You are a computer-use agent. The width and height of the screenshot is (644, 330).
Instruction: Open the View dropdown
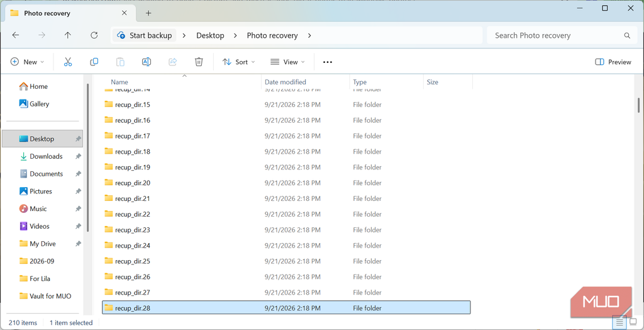click(x=287, y=62)
